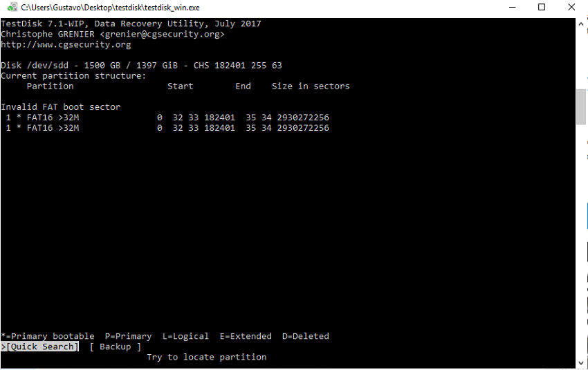The width and height of the screenshot is (588, 370).
Task: Click the Invalid FAT boot sector message
Action: tap(61, 107)
